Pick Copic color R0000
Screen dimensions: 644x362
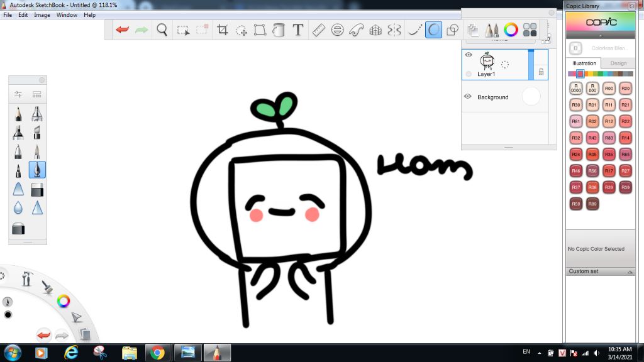click(576, 88)
